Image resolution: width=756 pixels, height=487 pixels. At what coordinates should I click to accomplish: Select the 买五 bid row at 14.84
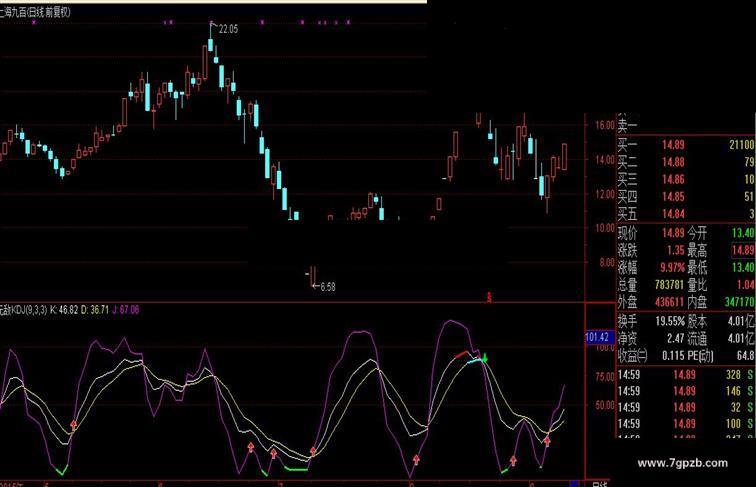pyautogui.click(x=686, y=214)
